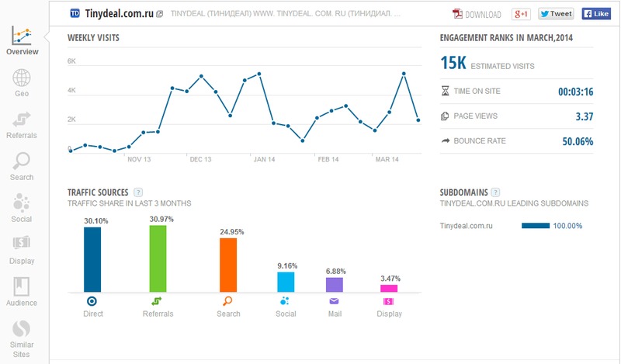The width and height of the screenshot is (621, 364).
Task: Open the Audience bookmark sidebar icon
Action: click(x=22, y=286)
